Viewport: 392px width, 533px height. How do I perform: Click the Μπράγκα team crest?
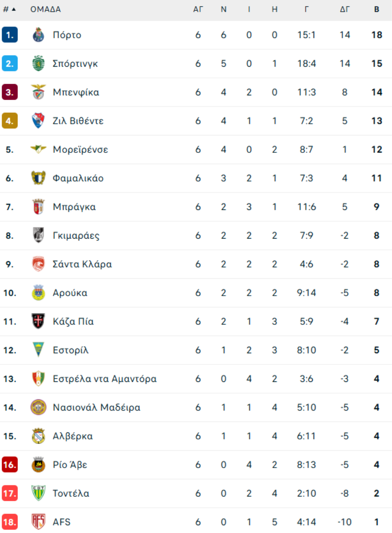click(x=38, y=207)
